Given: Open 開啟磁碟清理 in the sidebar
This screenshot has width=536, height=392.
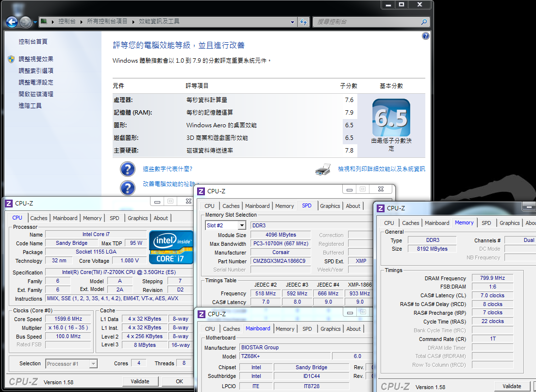Looking at the screenshot, I should point(36,94).
